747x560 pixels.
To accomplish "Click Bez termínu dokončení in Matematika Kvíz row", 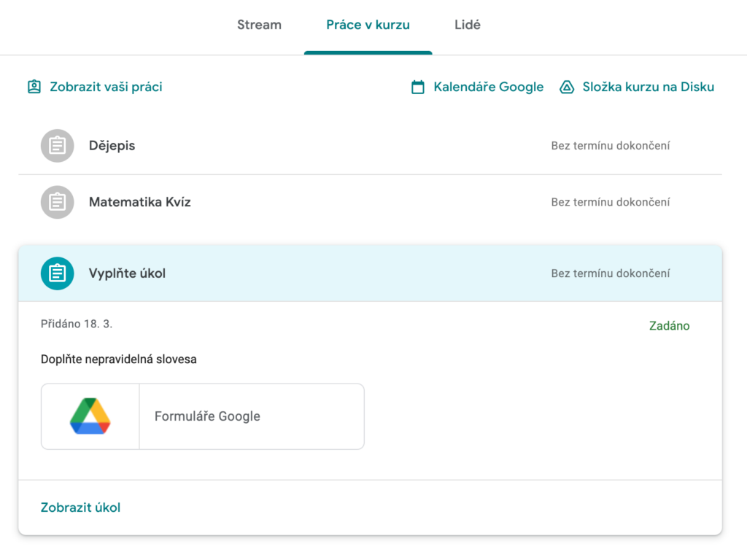I will [610, 202].
